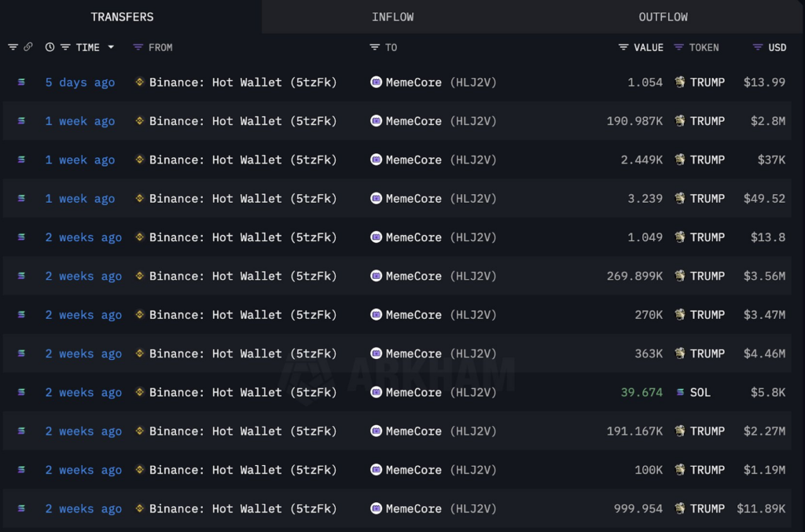
Task: Click TRUMP token in the 363K row
Action: (707, 354)
